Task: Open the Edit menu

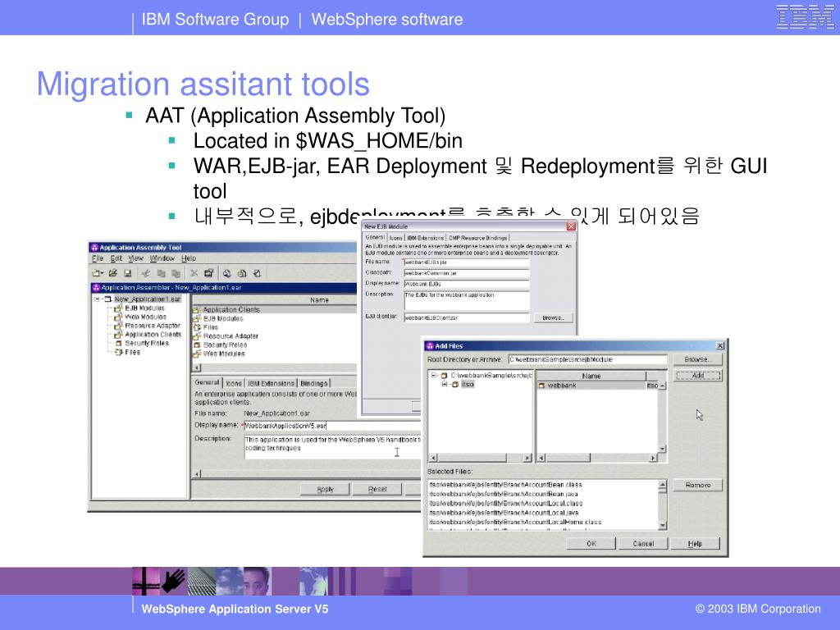Action: (116, 258)
